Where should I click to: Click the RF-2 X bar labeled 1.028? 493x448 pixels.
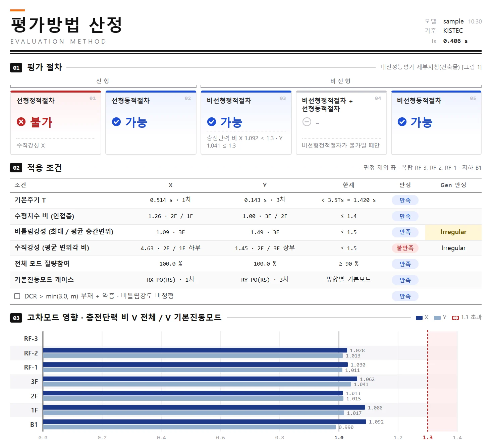tap(195, 350)
